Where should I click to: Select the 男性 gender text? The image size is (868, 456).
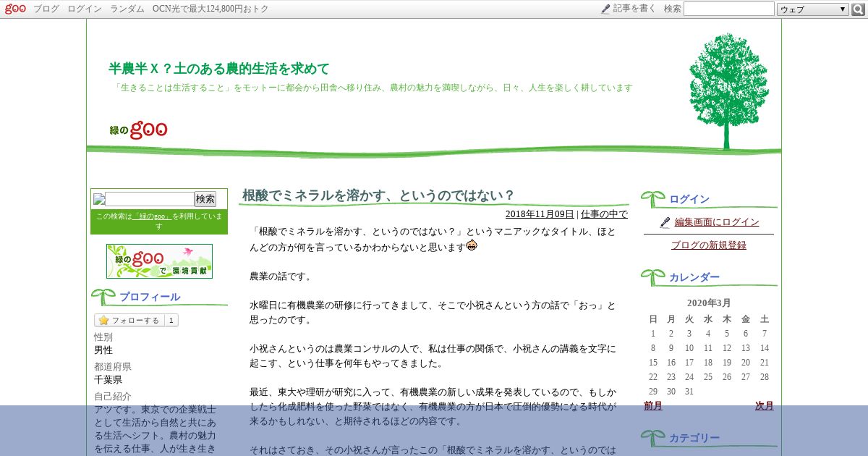point(103,350)
